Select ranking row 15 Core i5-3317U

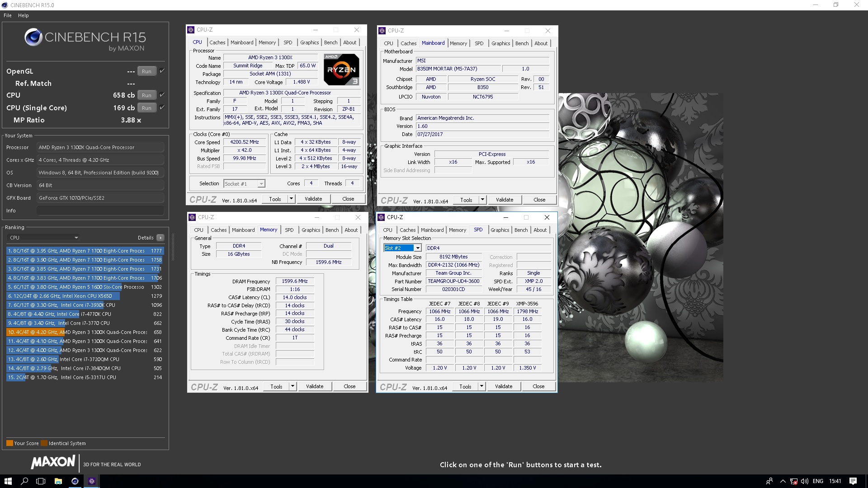(85, 377)
